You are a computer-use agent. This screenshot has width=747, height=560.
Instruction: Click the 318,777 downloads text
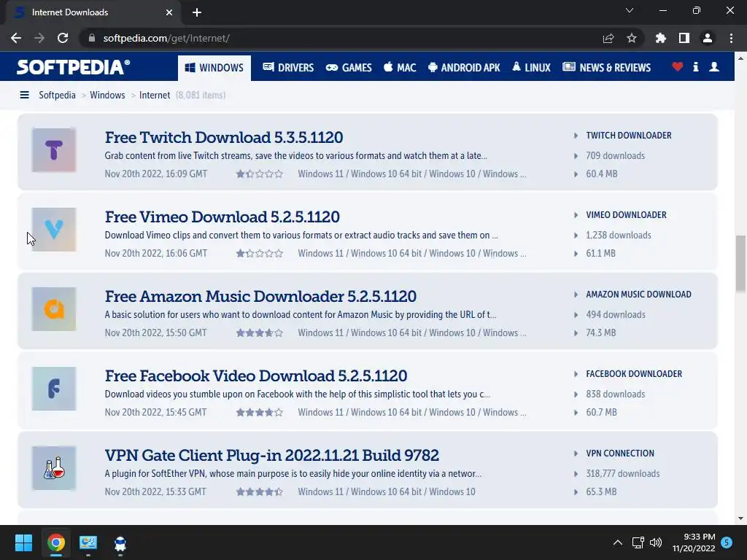point(623,474)
